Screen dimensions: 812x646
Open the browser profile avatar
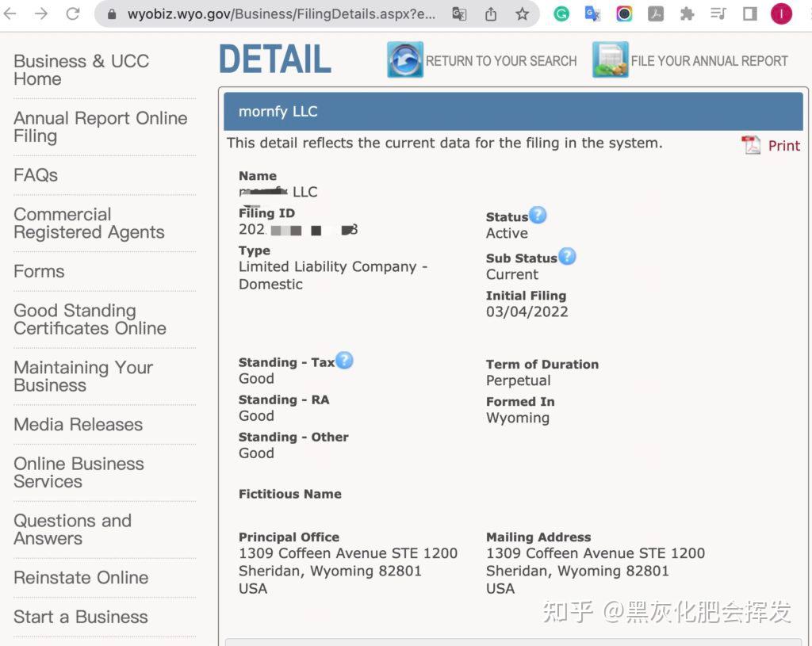781,14
